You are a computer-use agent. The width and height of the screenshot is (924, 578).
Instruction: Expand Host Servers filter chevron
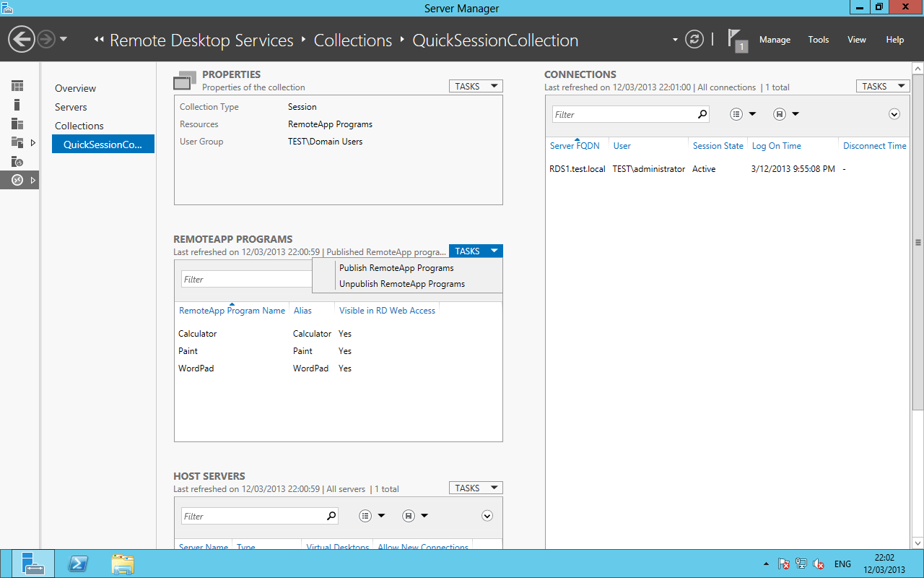point(487,516)
